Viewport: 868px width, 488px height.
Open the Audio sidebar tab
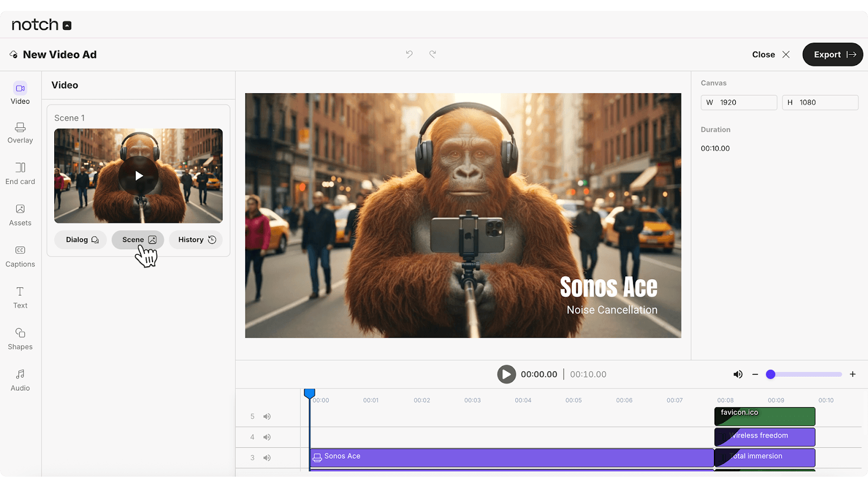[x=20, y=380]
